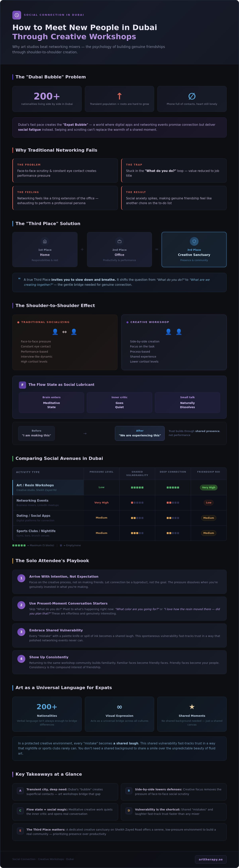239x868 pixels.
Task: Click the Naturally Dissolves text under Small talk
Action: [187, 405]
